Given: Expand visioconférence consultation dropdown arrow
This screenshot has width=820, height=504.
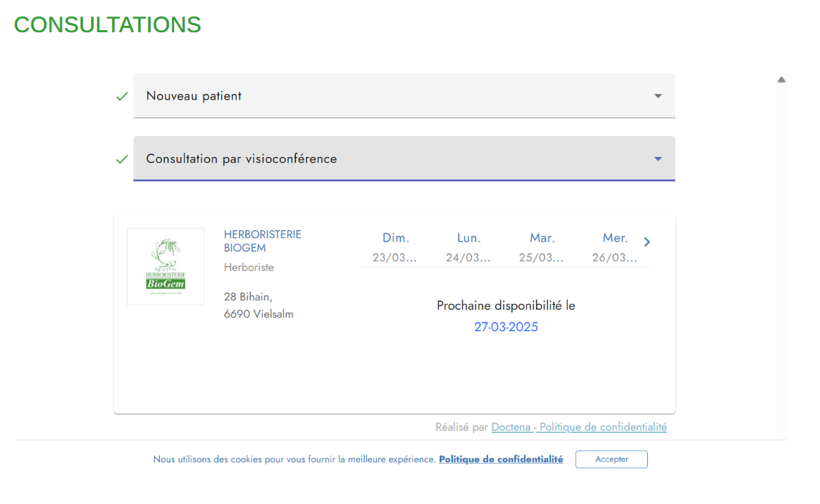Looking at the screenshot, I should click(x=658, y=159).
